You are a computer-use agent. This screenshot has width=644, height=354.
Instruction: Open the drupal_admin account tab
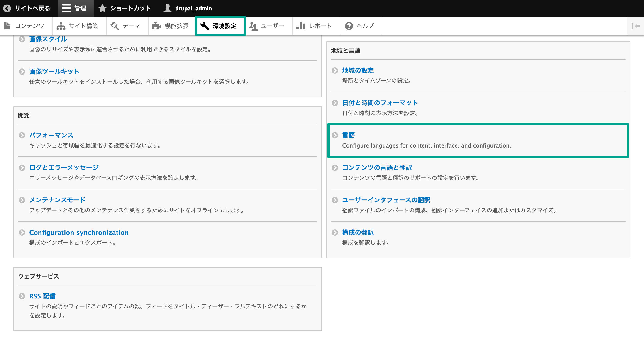pos(188,8)
